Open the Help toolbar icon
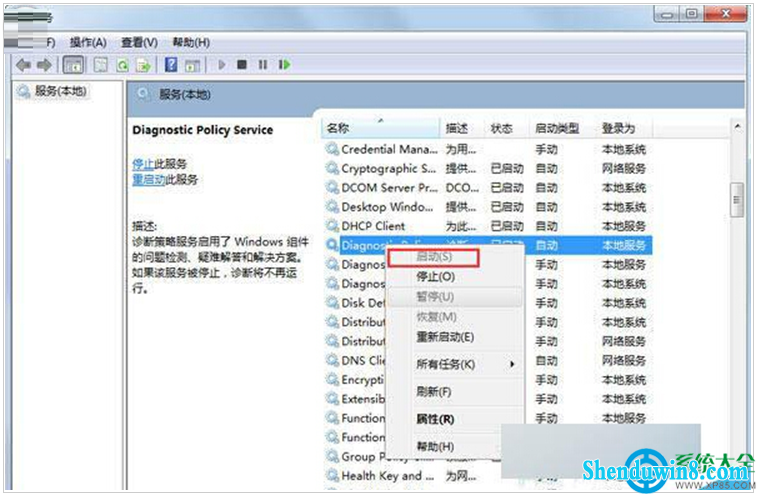The height and width of the screenshot is (496, 758). (171, 65)
